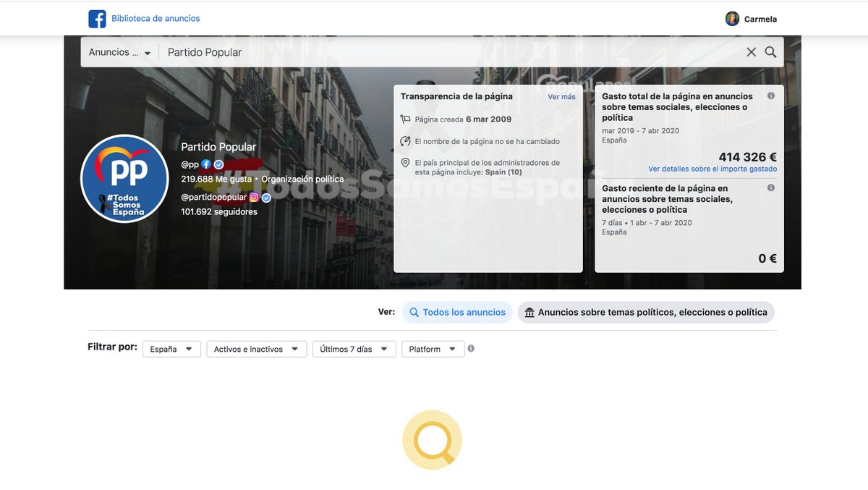The width and height of the screenshot is (868, 490).
Task: Click info icon for Gasto total
Action: 771,96
